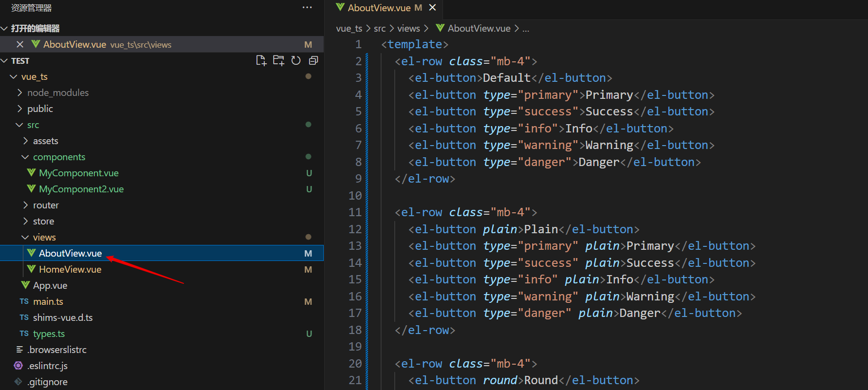This screenshot has width=868, height=390.
Task: Click plain attribute on line 13
Action: click(602, 246)
